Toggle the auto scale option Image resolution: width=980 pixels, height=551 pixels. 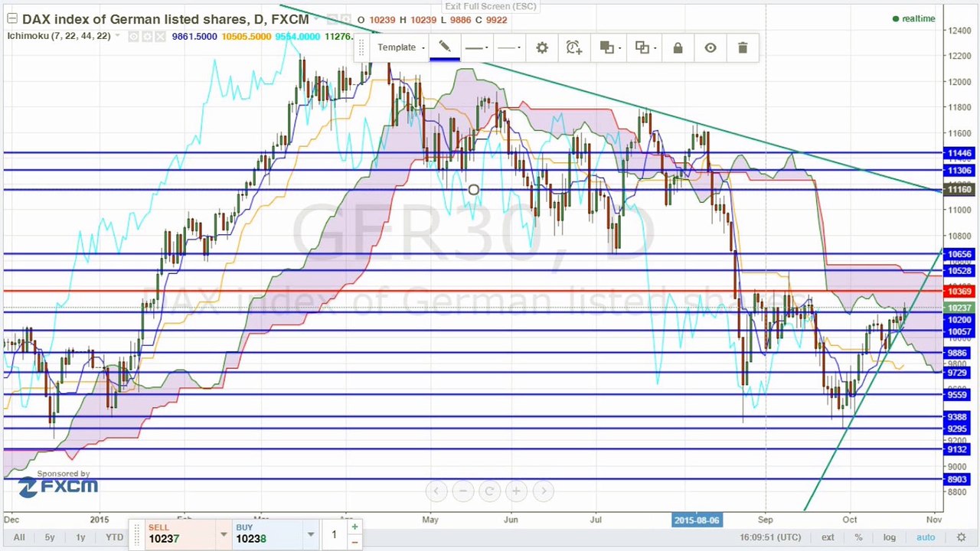[x=926, y=537]
